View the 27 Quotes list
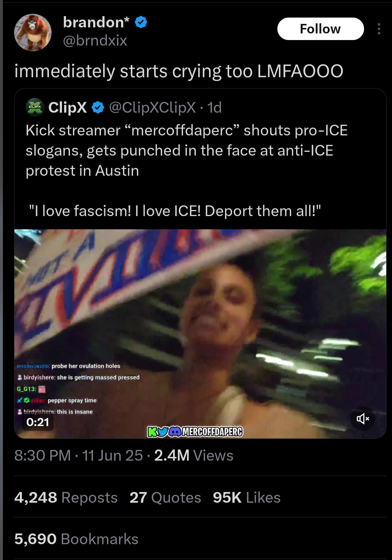Screen dimensions: 392x560 165,497
